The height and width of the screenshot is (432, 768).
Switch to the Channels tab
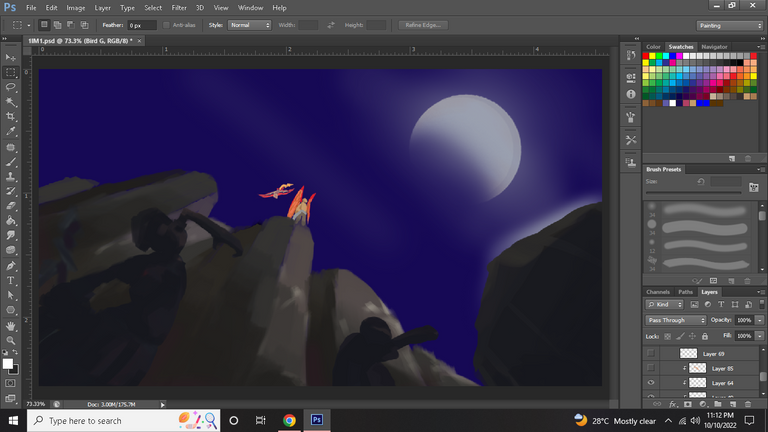click(x=658, y=292)
